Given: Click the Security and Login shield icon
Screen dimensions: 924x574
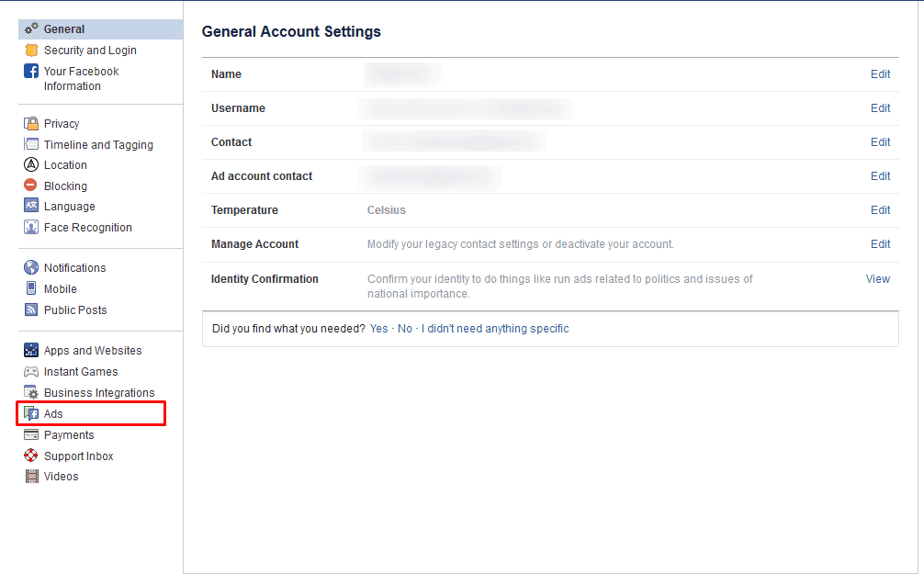Looking at the screenshot, I should [x=31, y=51].
